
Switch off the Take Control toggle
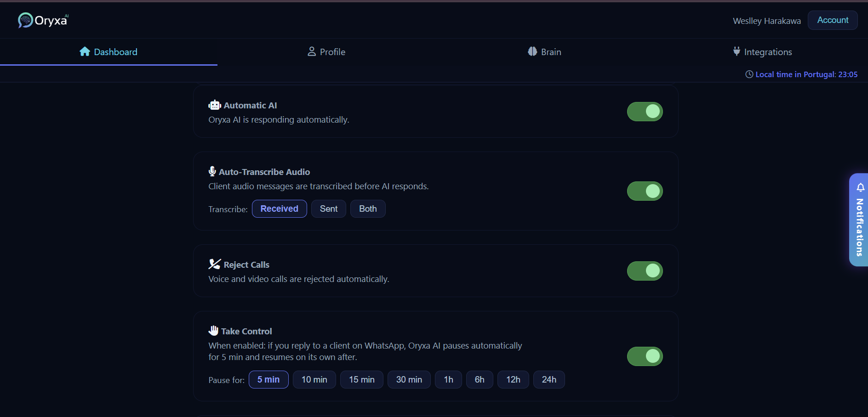coord(645,356)
